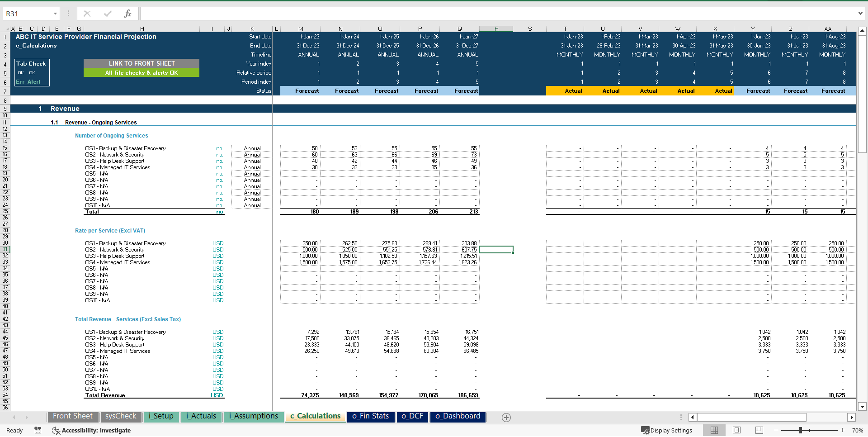Select row 31 header
Image resolution: width=868 pixels, height=437 pixels.
5,249
